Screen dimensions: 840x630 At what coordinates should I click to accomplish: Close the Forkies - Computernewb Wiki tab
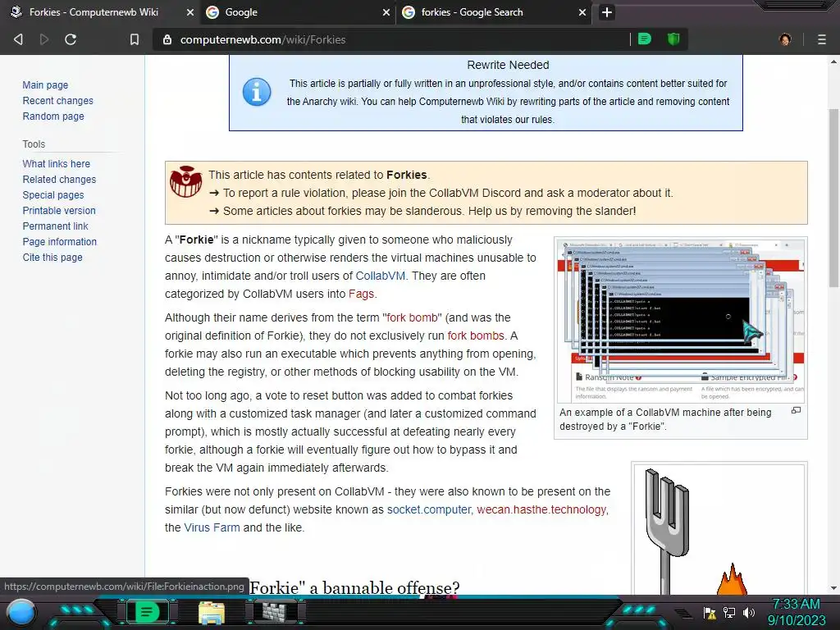[x=189, y=12]
